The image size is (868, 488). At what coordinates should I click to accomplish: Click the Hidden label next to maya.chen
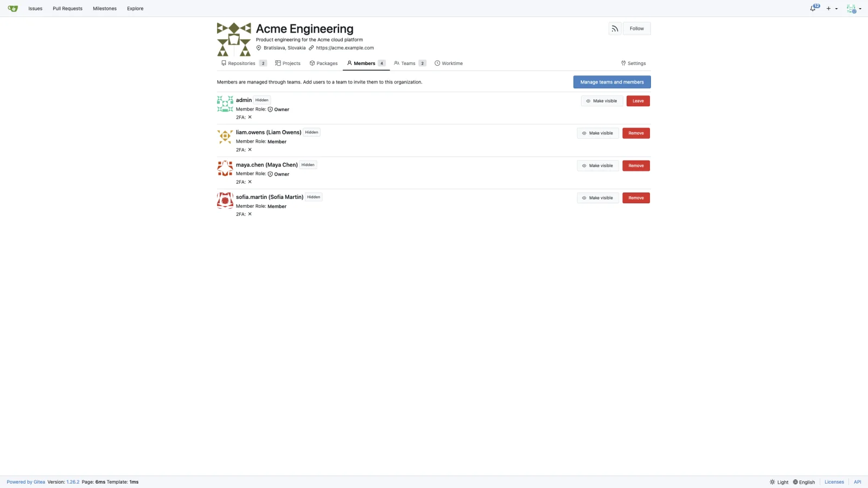(308, 165)
